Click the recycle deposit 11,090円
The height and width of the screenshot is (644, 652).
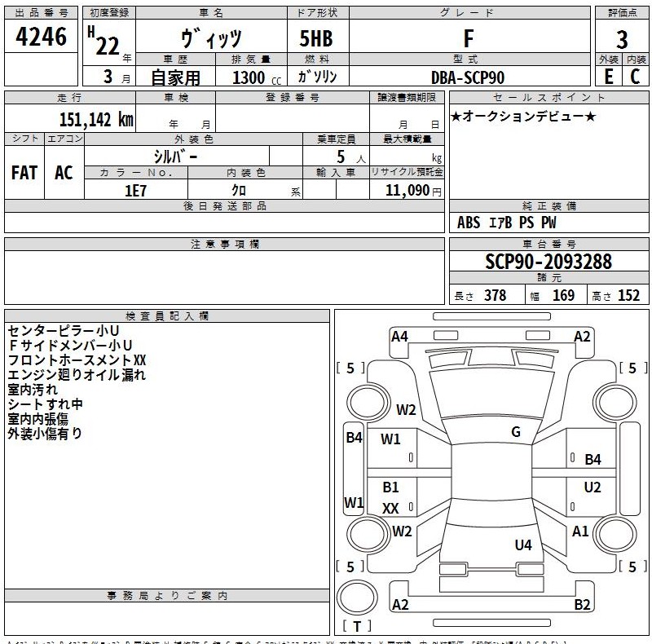pos(413,191)
